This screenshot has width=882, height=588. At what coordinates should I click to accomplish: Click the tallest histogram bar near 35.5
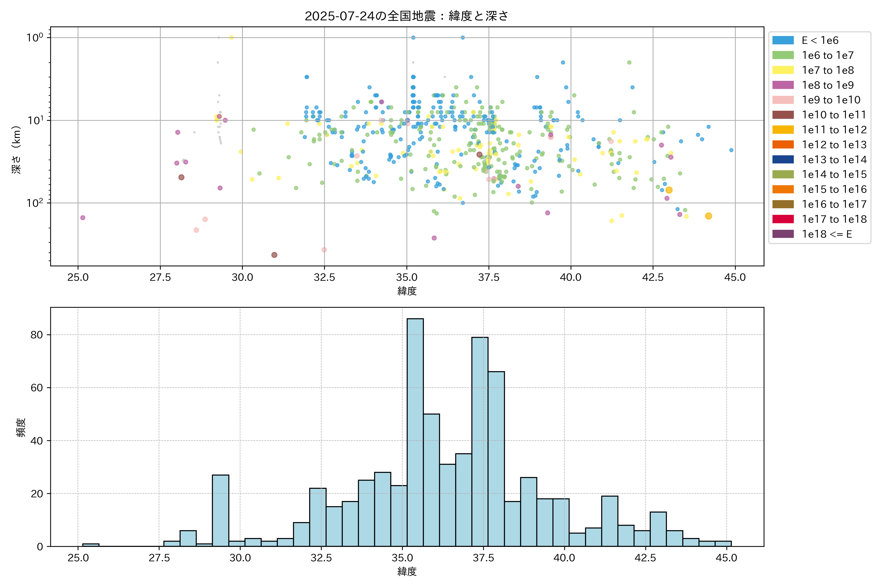click(x=415, y=431)
